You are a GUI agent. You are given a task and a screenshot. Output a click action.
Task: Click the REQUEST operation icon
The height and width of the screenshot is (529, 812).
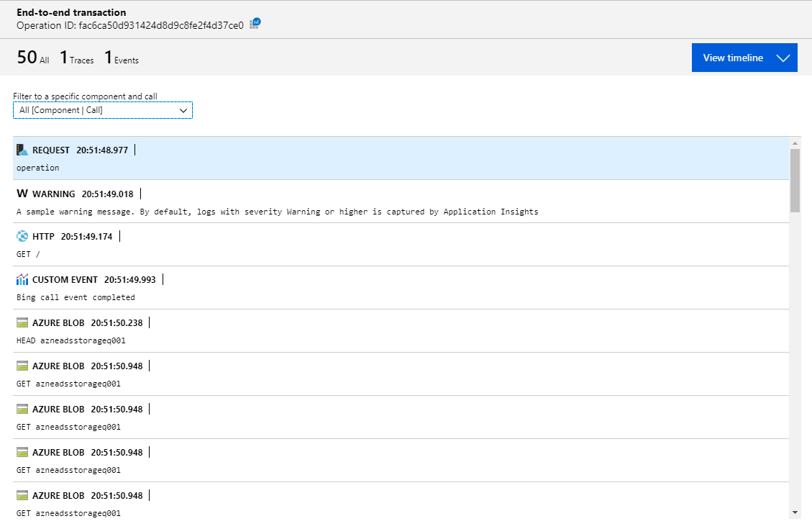click(21, 149)
